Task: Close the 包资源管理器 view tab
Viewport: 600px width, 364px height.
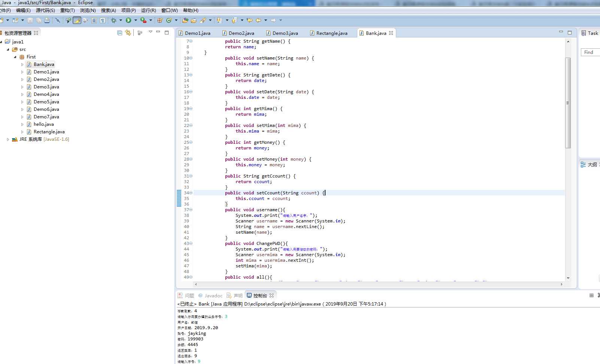Action: coord(36,33)
